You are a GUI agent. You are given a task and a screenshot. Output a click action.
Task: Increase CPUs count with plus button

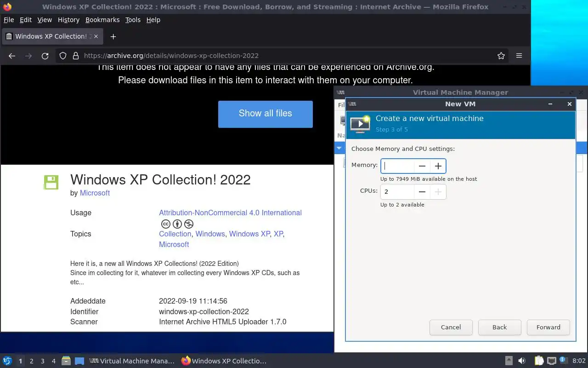(x=438, y=192)
